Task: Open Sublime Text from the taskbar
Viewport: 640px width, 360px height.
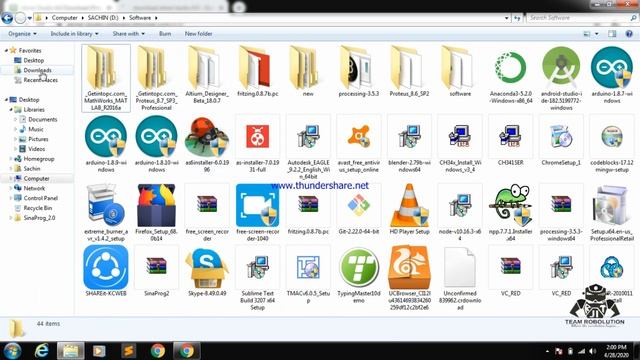Action: 129,351
